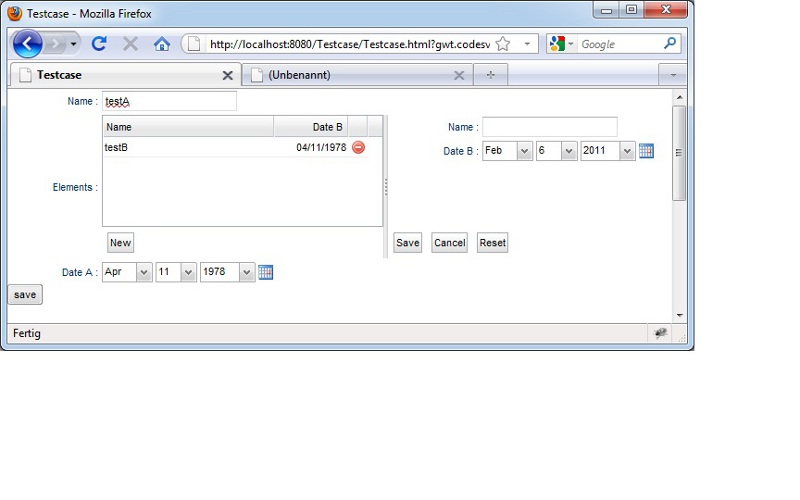Open a new tab with plus button

pyautogui.click(x=490, y=75)
